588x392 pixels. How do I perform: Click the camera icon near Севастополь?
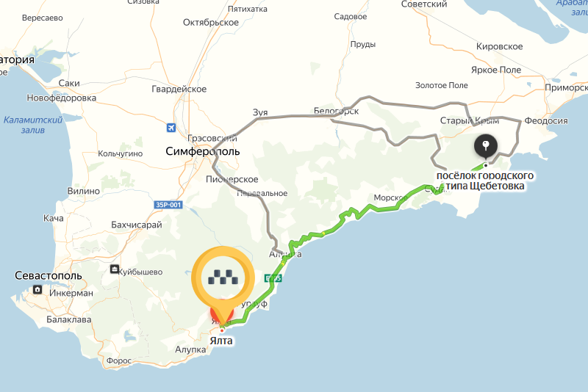coord(37,289)
